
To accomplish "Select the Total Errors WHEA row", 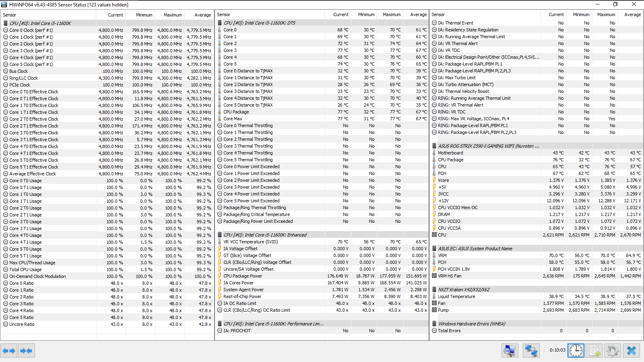I will 537,331.
